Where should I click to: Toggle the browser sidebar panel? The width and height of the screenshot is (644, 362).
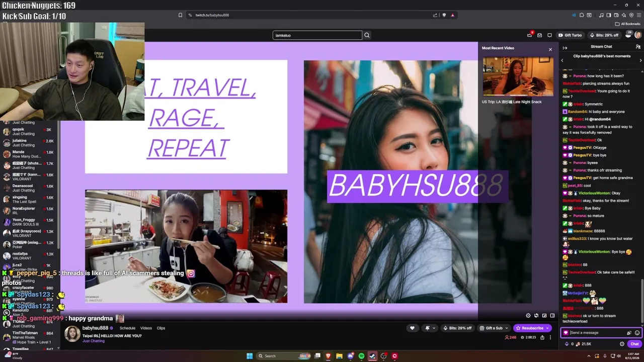tap(608, 15)
